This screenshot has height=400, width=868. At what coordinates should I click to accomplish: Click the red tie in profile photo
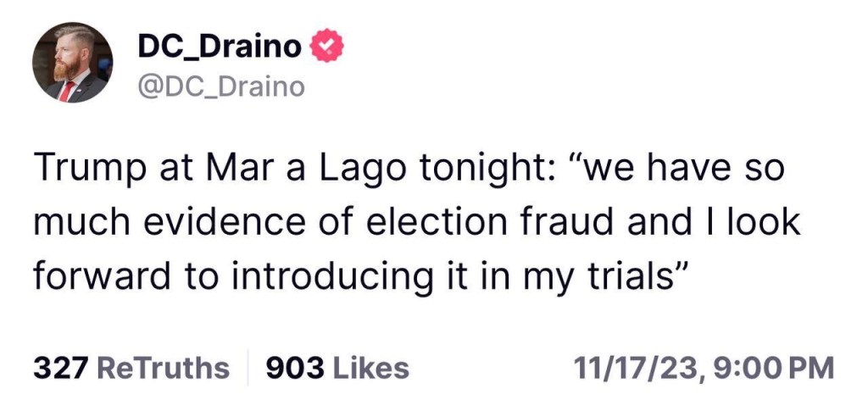[x=66, y=92]
